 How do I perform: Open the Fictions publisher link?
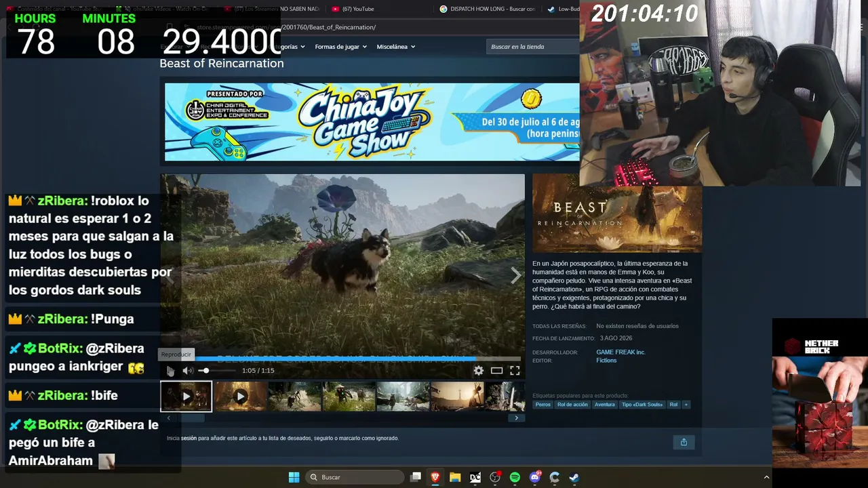pos(606,361)
